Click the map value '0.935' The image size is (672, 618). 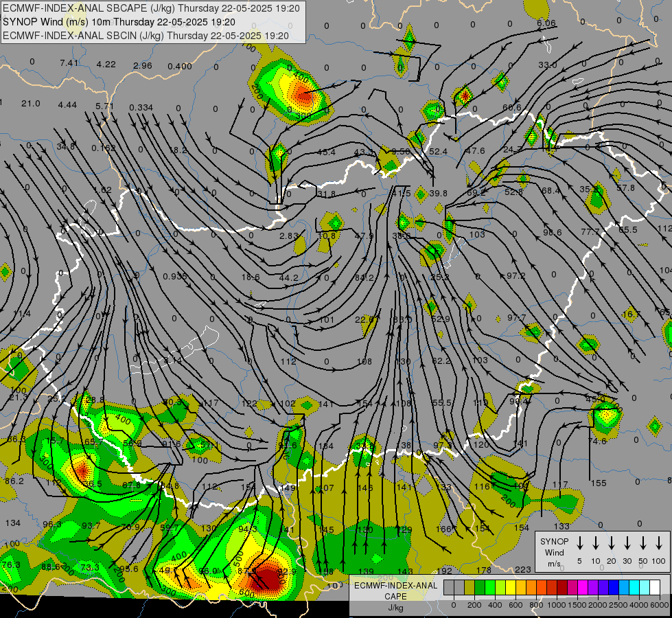pyautogui.click(x=175, y=277)
